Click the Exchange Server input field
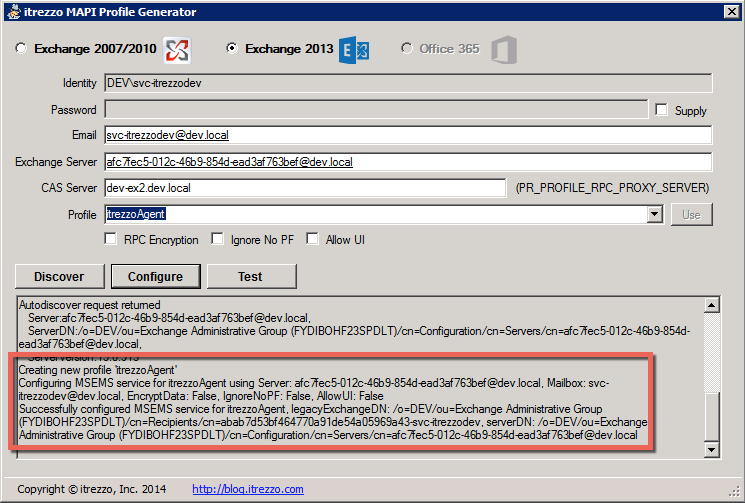Screen dimensions: 745x503 click(408, 162)
